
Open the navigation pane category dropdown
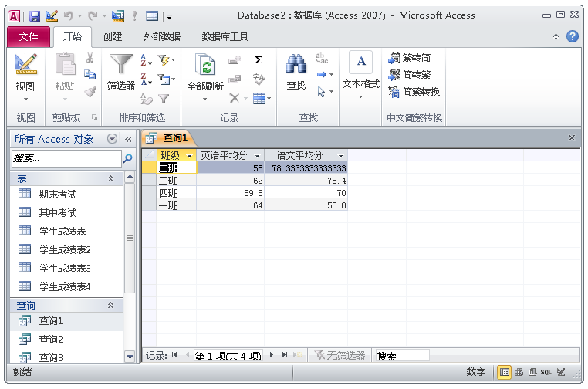click(x=112, y=139)
